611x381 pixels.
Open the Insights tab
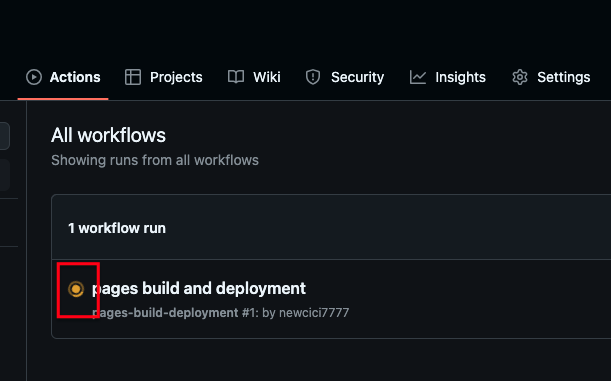448,77
